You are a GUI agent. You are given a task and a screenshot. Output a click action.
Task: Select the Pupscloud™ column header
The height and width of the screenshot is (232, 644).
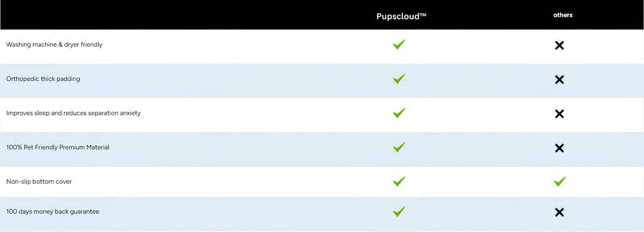(x=401, y=16)
